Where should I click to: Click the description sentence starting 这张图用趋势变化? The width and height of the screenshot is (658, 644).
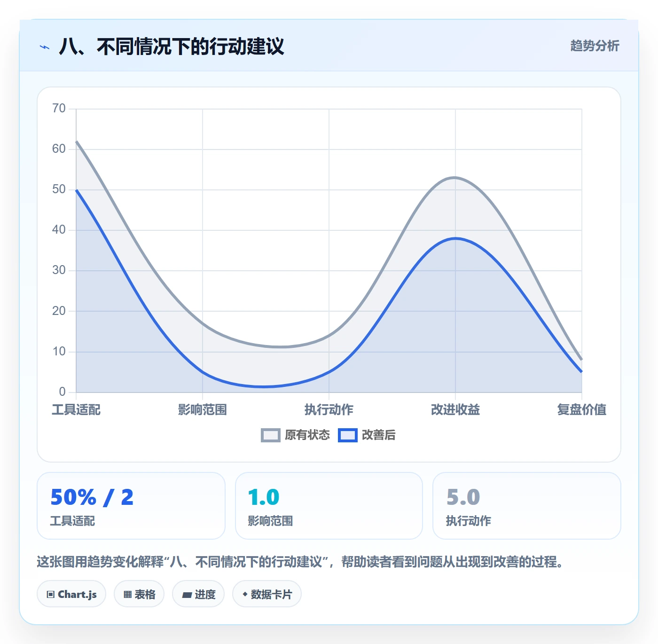300,562
